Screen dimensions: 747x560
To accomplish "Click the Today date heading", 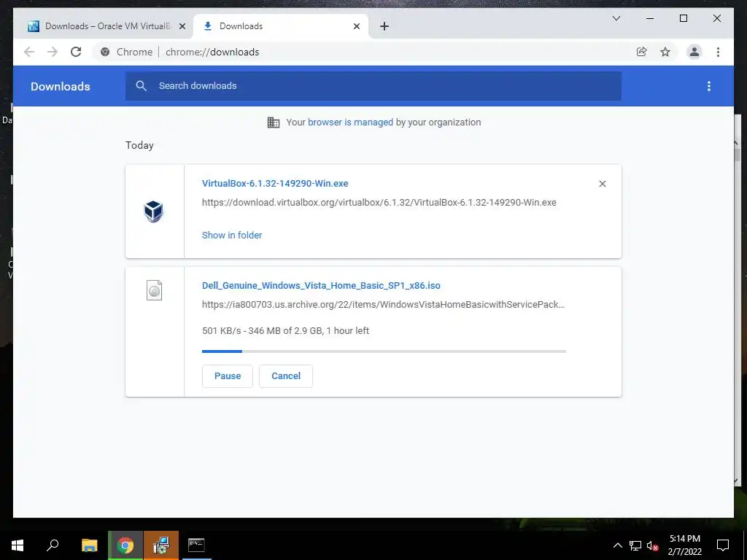I will [139, 145].
